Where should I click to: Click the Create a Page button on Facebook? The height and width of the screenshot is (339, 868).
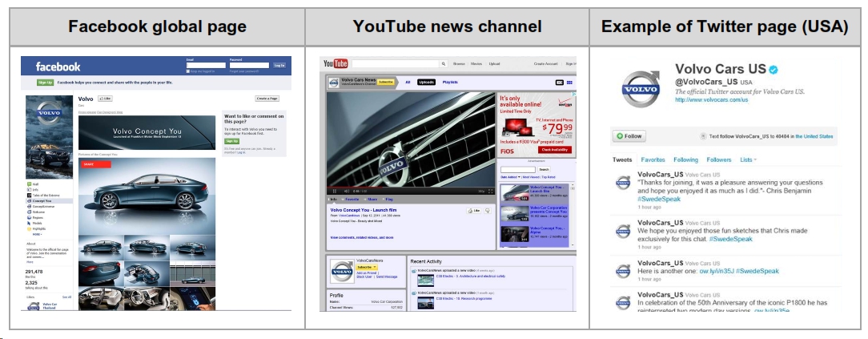click(x=267, y=98)
